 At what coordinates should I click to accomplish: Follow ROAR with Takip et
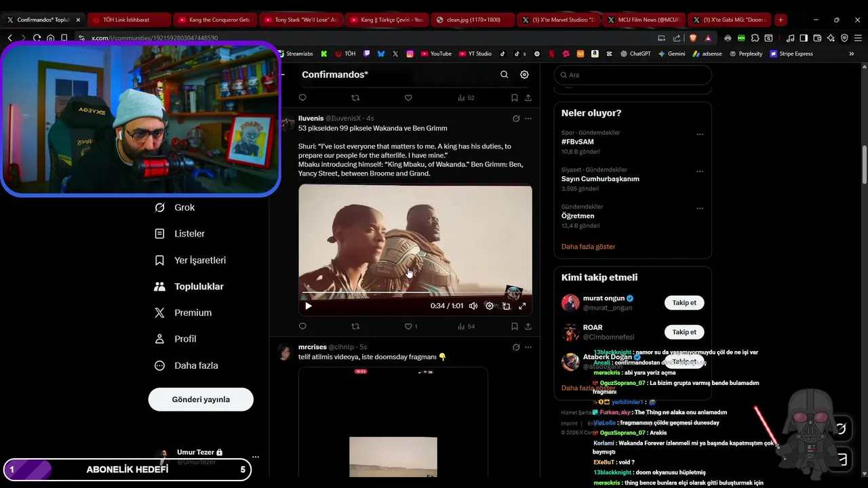tap(684, 332)
